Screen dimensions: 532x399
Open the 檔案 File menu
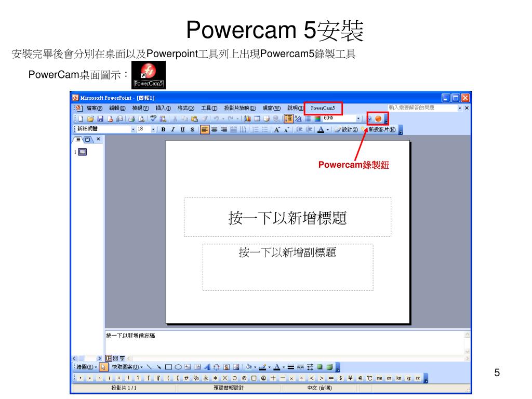94,108
